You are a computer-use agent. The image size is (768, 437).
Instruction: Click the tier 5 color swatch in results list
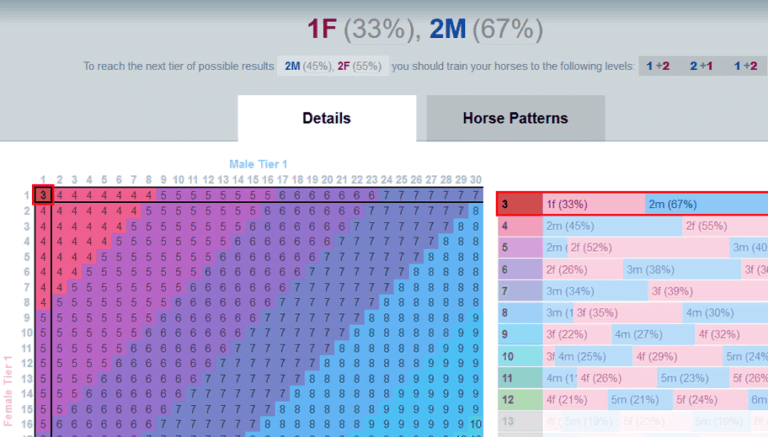(x=520, y=247)
